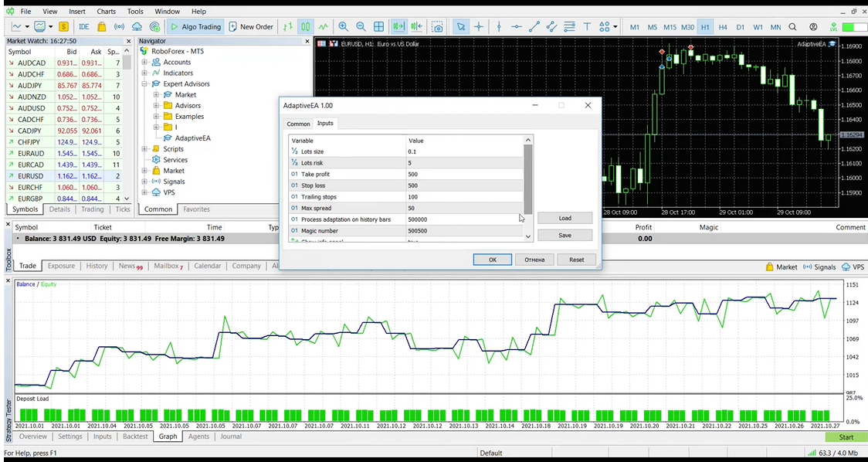Click the Reset button
The width and height of the screenshot is (868, 462).
tap(576, 260)
